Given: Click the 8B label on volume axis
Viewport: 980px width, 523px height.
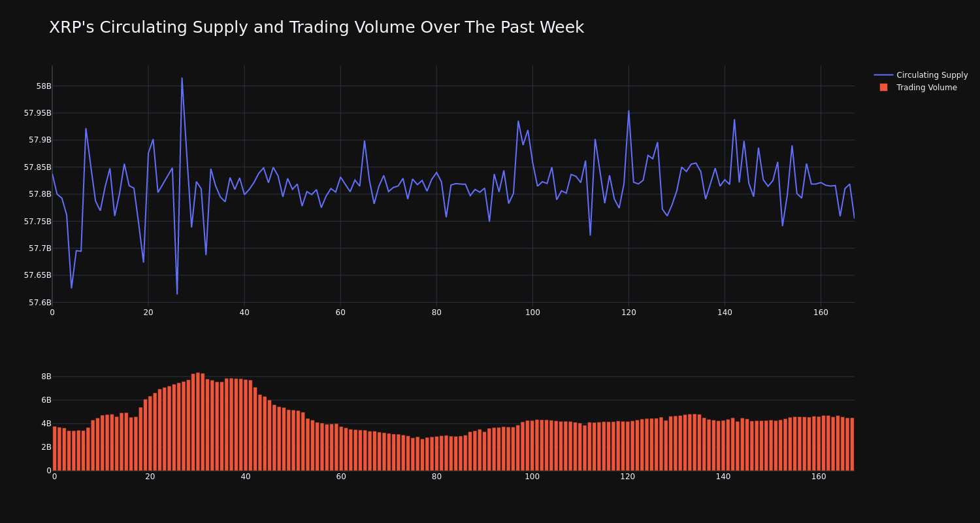Looking at the screenshot, I should (46, 377).
